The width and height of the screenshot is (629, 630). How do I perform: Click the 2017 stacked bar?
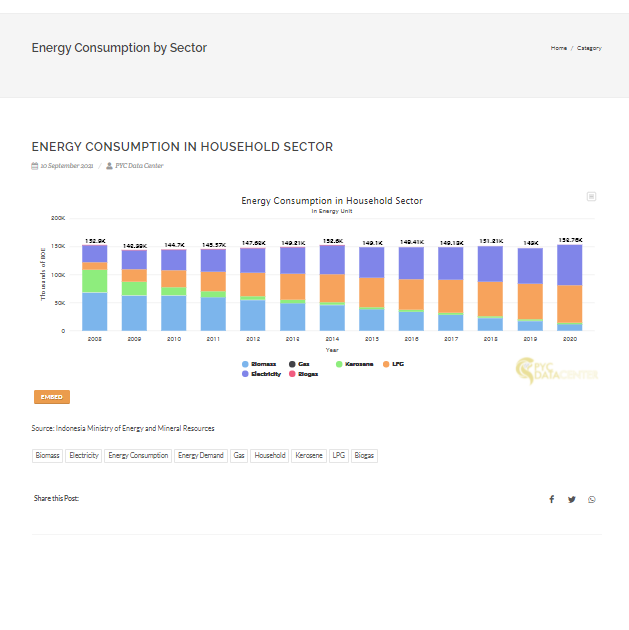tap(451, 289)
